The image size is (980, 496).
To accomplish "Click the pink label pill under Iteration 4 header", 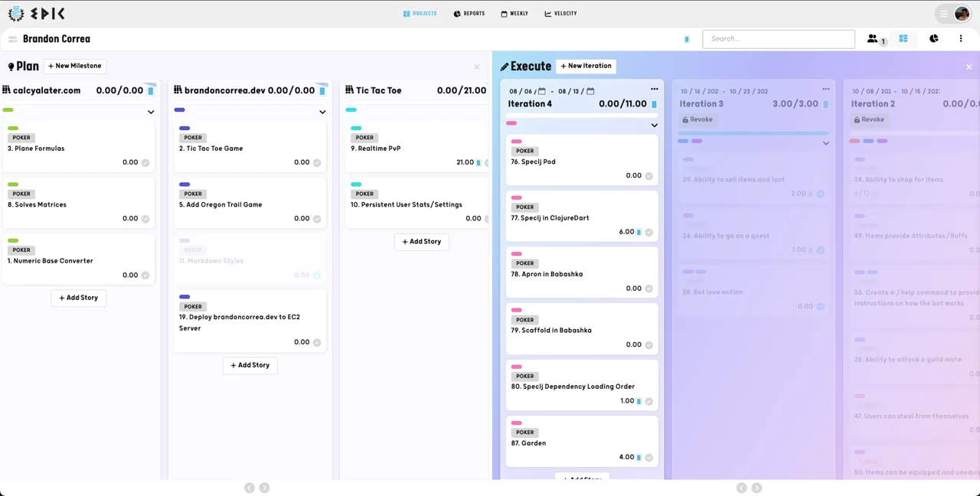I will (511, 123).
